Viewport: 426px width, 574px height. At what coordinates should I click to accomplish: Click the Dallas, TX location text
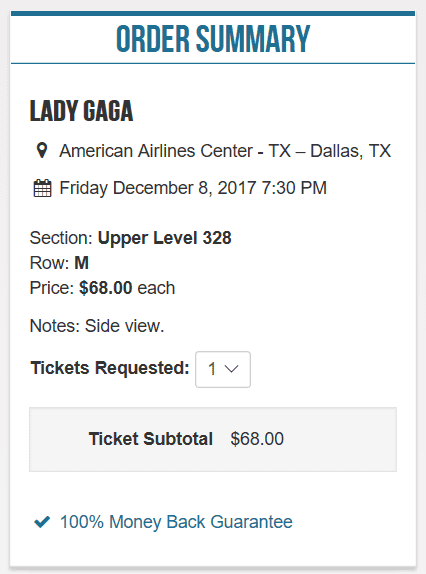pyautogui.click(x=351, y=151)
